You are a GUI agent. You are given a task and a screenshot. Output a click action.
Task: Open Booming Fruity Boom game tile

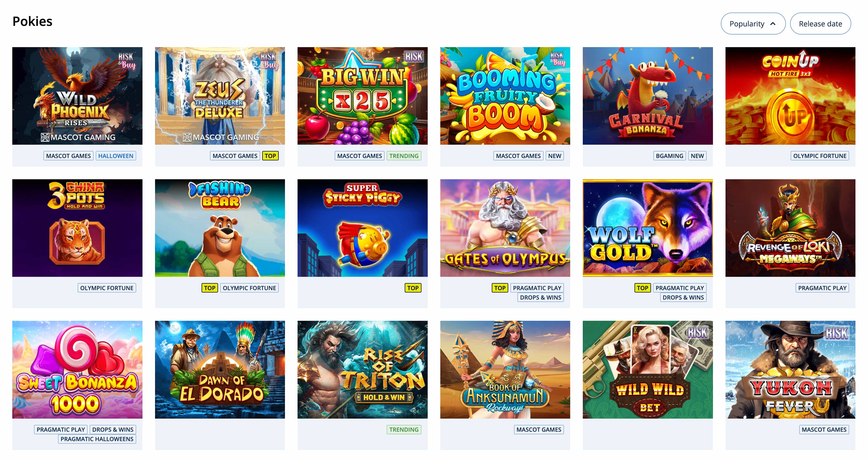coord(505,96)
